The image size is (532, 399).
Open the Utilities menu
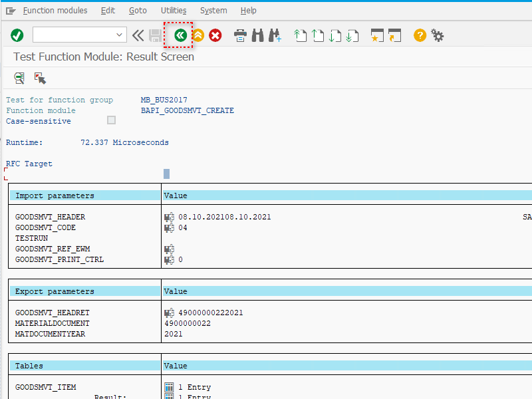[x=174, y=11]
